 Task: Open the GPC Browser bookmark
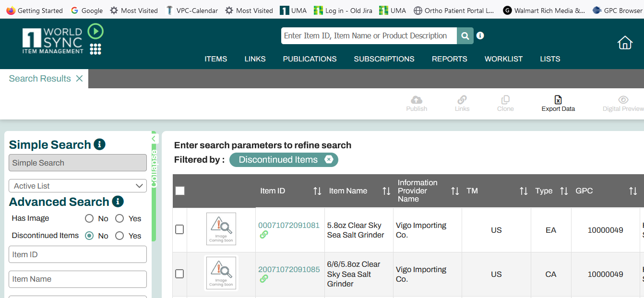(x=617, y=11)
